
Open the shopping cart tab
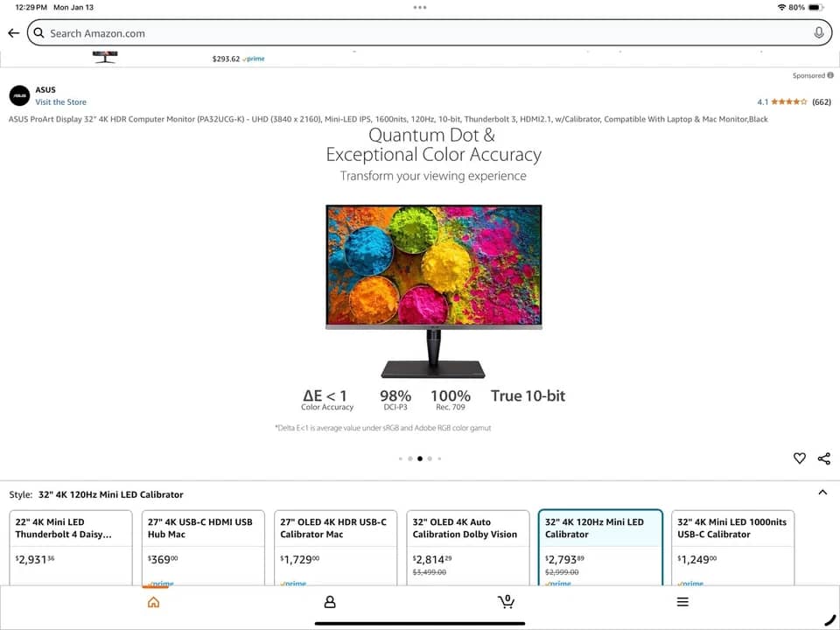coord(506,602)
